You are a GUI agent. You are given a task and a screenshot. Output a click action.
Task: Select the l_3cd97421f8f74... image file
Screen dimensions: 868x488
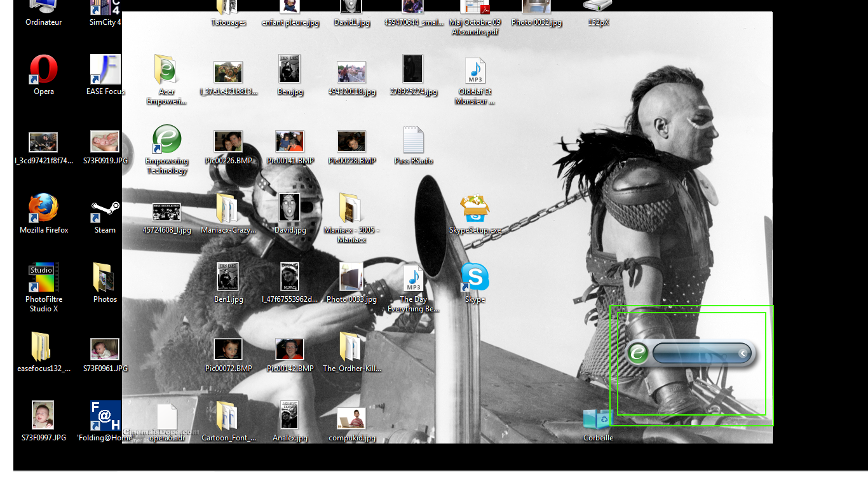[x=43, y=142]
